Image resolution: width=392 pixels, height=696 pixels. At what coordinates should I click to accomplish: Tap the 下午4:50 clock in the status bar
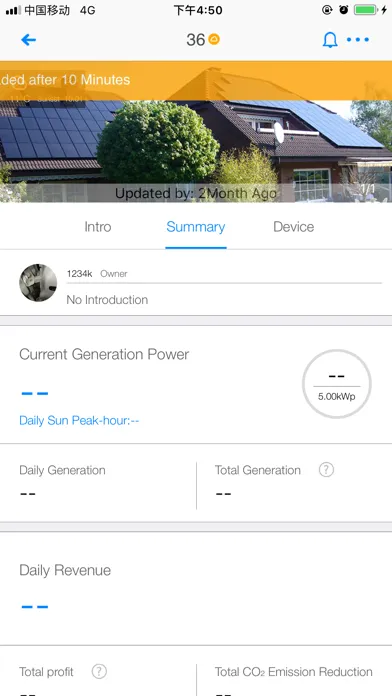[198, 10]
